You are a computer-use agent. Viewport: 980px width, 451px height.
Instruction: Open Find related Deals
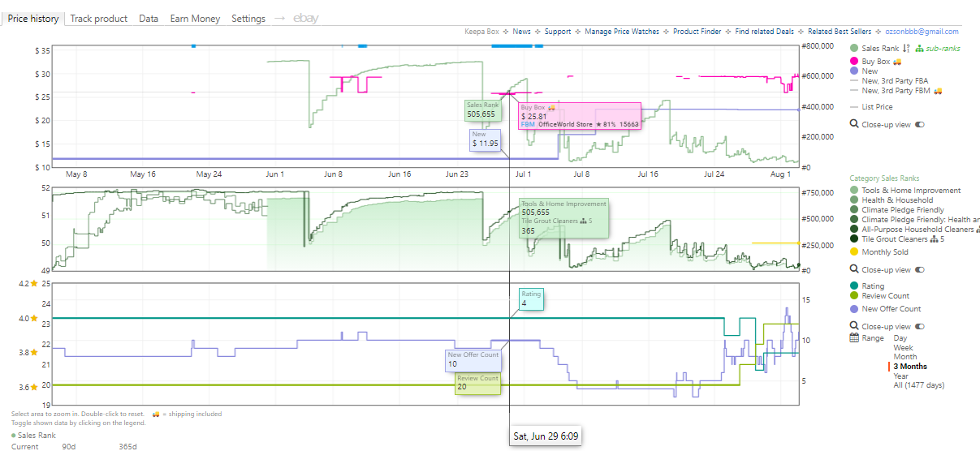point(764,32)
